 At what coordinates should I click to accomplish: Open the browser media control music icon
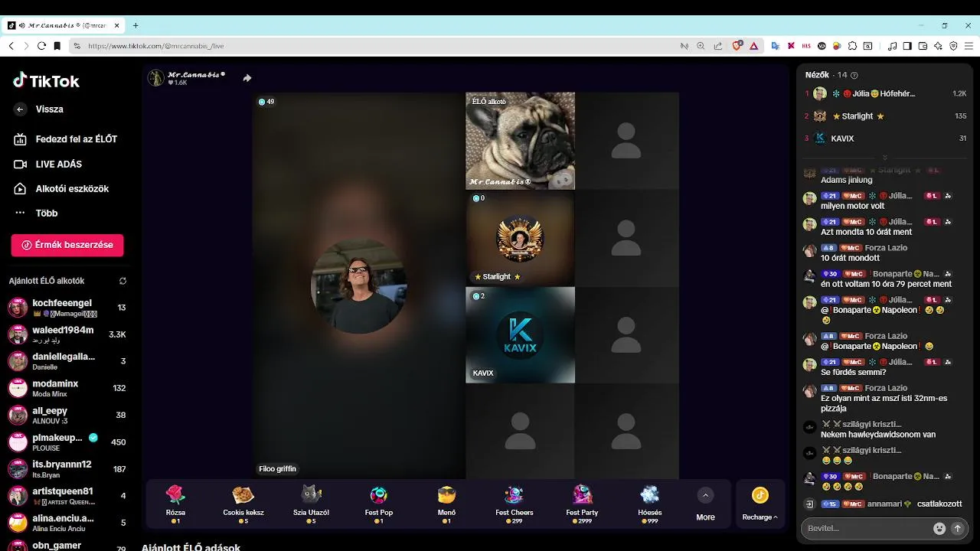[892, 46]
